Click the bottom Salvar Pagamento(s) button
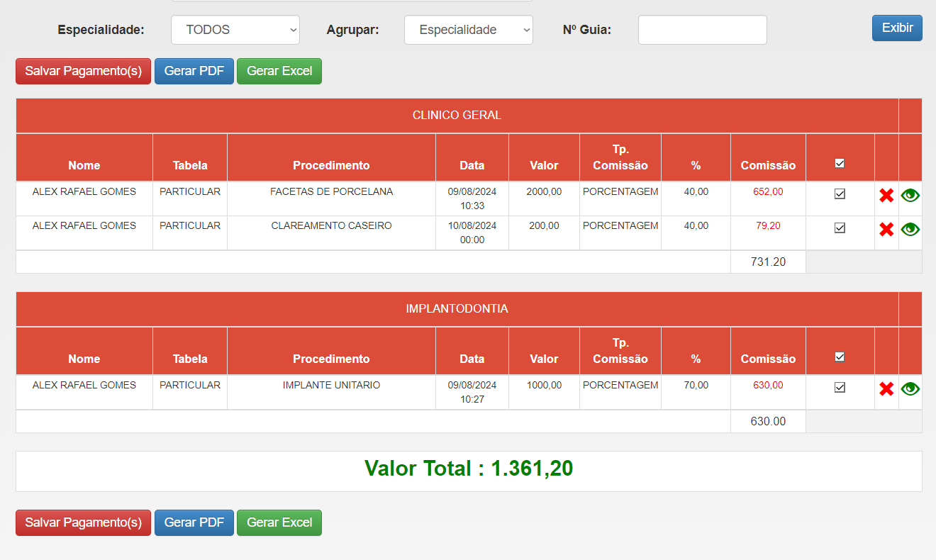Screen dimensions: 936x560 [x=84, y=522]
